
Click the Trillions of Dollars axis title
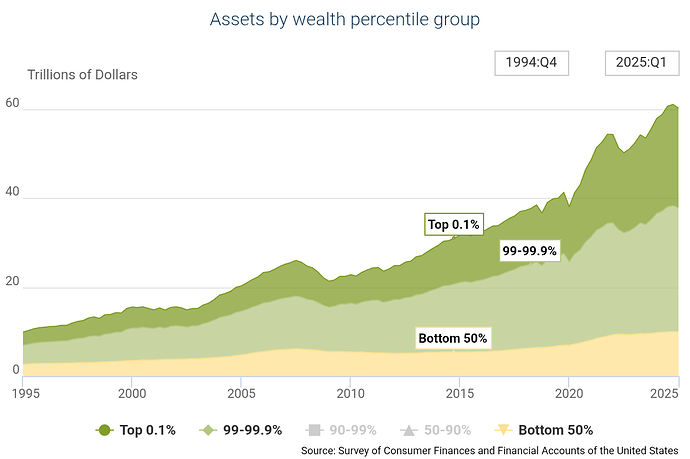(83, 74)
